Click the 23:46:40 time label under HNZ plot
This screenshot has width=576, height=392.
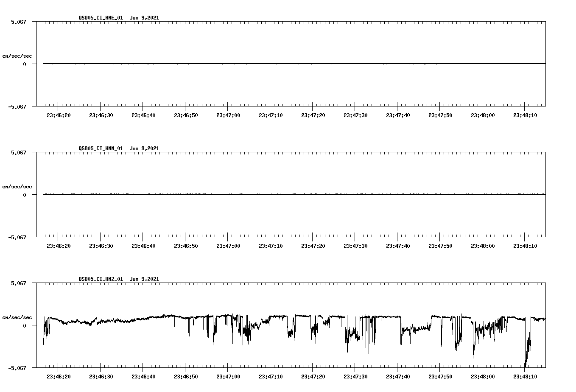pyautogui.click(x=143, y=377)
